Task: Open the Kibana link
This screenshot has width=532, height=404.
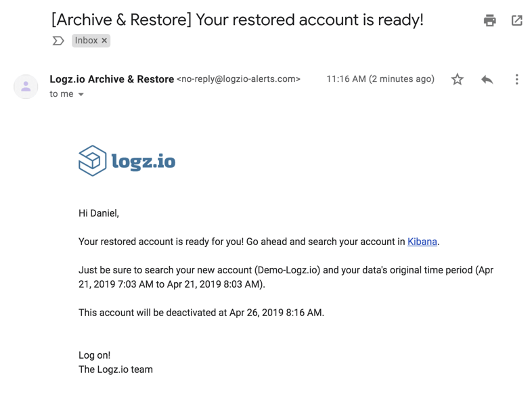Action: coord(422,242)
